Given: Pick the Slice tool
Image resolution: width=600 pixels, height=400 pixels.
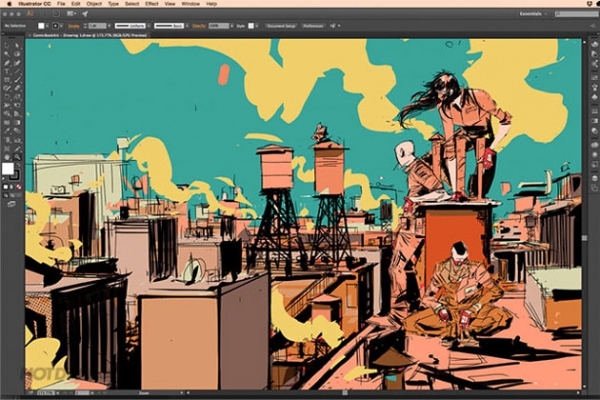Looking at the screenshot, I should [17, 149].
